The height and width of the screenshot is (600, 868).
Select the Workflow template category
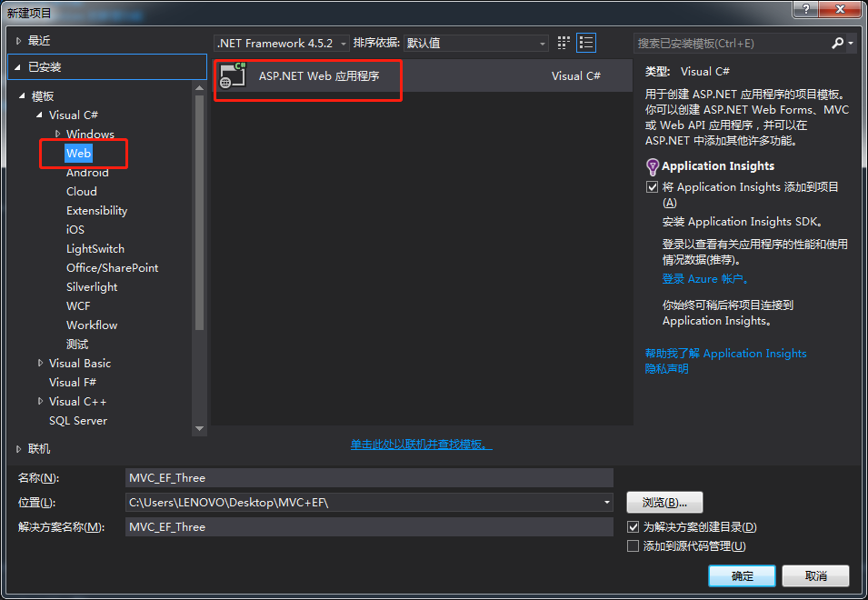(92, 325)
